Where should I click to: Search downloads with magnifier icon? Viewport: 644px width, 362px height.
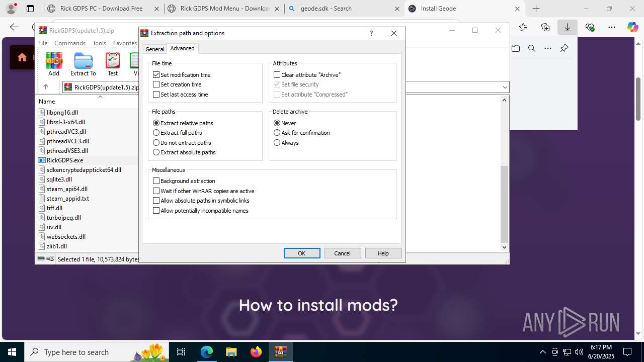[532, 48]
